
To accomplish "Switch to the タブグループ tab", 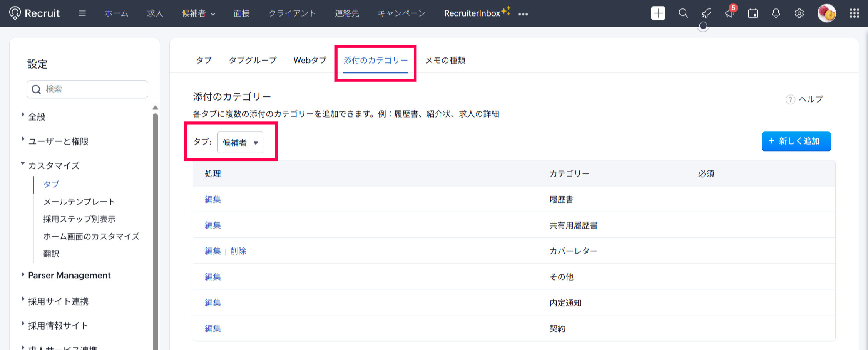I will (253, 60).
